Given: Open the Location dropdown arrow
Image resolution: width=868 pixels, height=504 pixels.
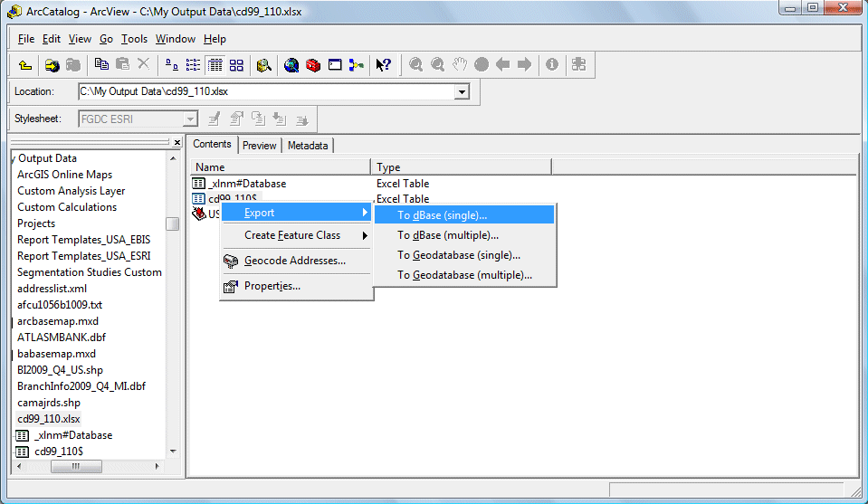Looking at the screenshot, I should coord(462,91).
